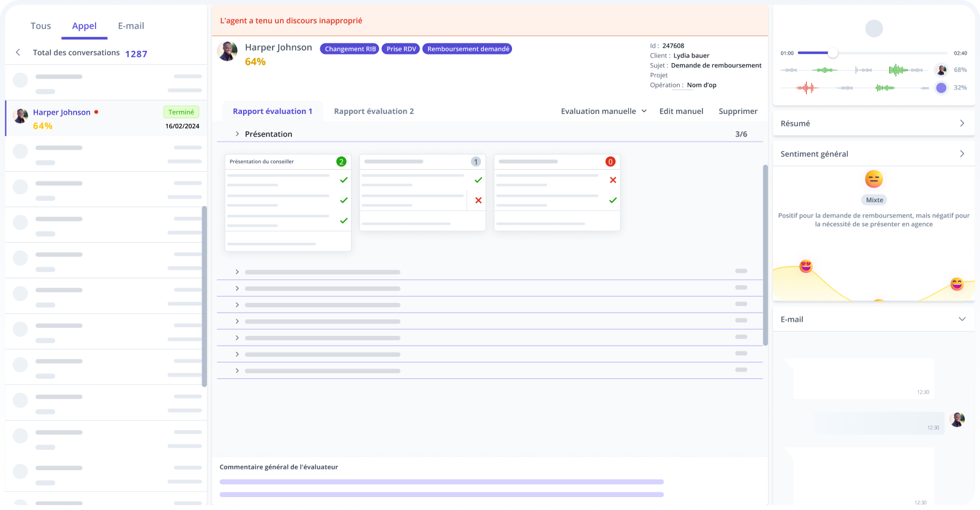Expand the Présentation section chevron
The image size is (980, 510).
click(x=237, y=134)
